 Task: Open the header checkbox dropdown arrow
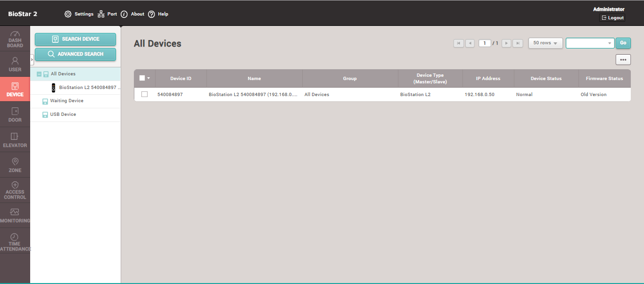tap(149, 78)
